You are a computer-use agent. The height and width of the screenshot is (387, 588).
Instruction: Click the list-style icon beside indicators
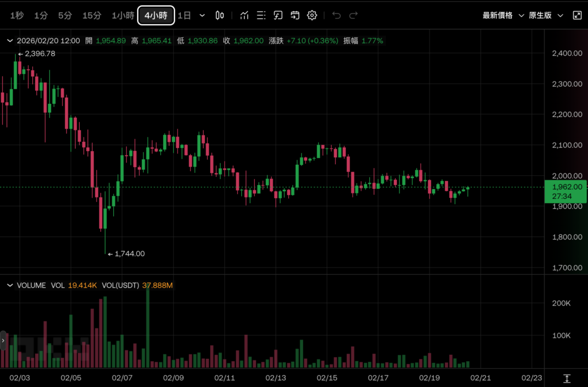click(x=261, y=16)
